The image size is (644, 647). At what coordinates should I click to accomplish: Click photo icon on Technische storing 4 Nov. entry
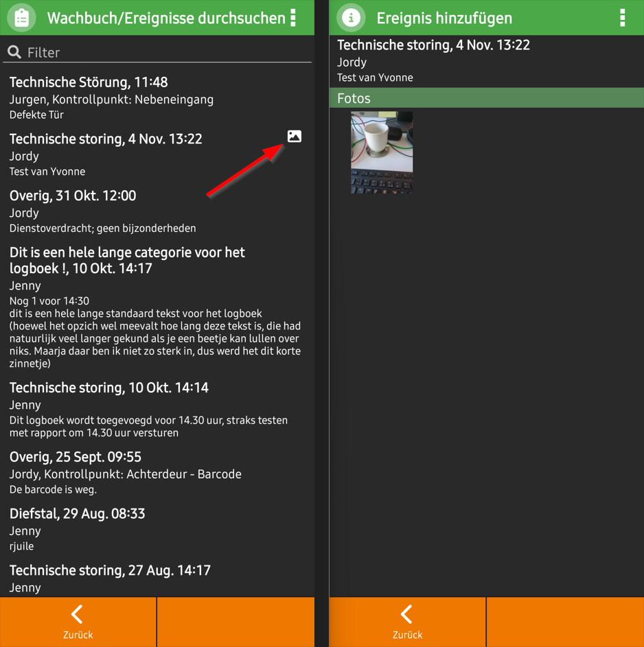point(295,136)
